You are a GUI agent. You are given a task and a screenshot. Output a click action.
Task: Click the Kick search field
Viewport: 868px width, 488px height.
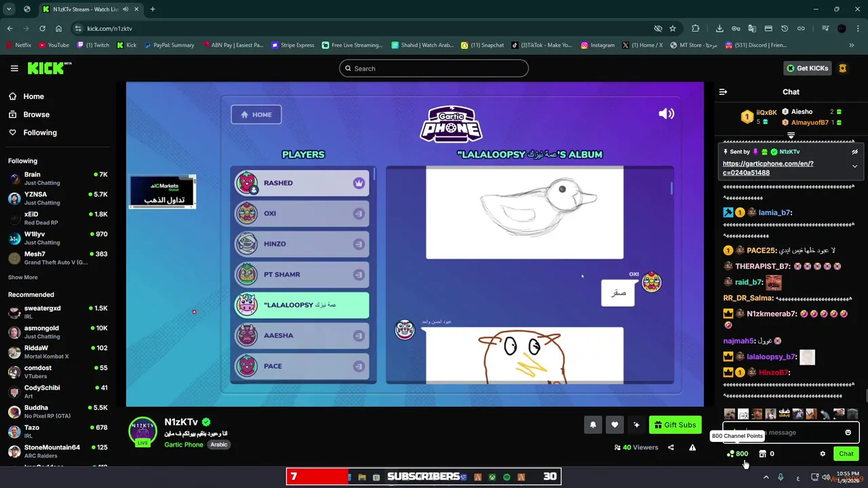(x=434, y=68)
